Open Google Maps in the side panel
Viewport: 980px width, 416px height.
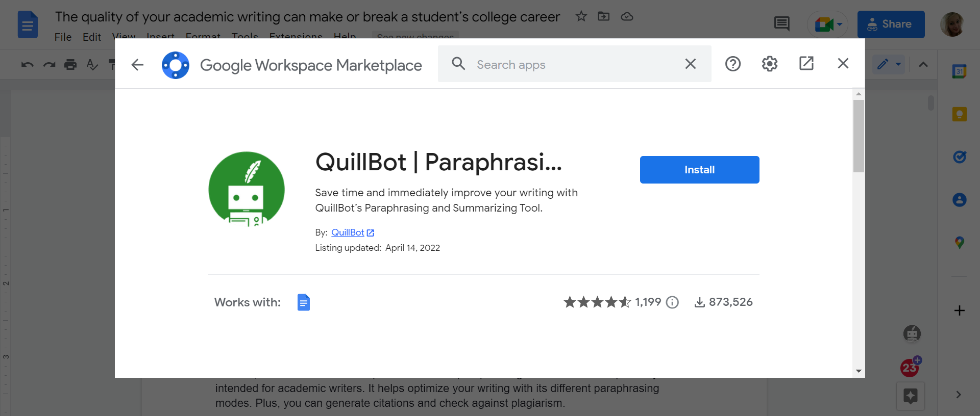(x=960, y=243)
